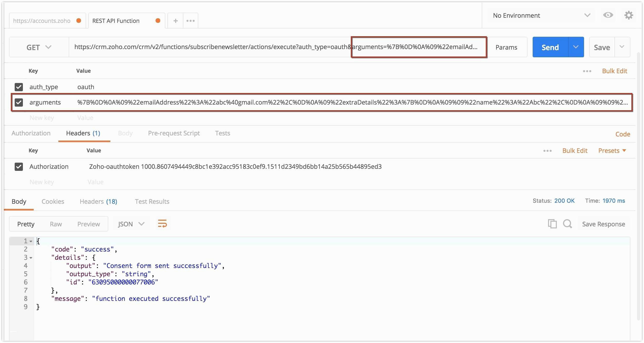The height and width of the screenshot is (343, 644).
Task: Click the Bulk Edit link in Params section
Action: click(615, 70)
